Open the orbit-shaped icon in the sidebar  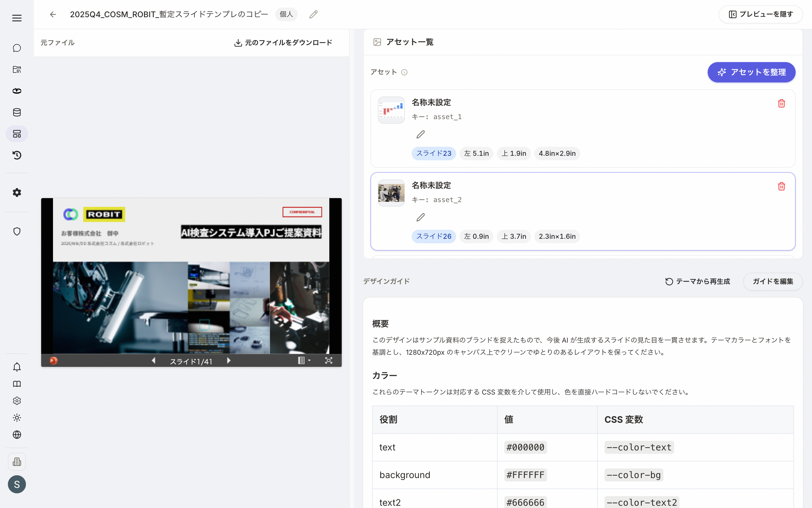17,91
